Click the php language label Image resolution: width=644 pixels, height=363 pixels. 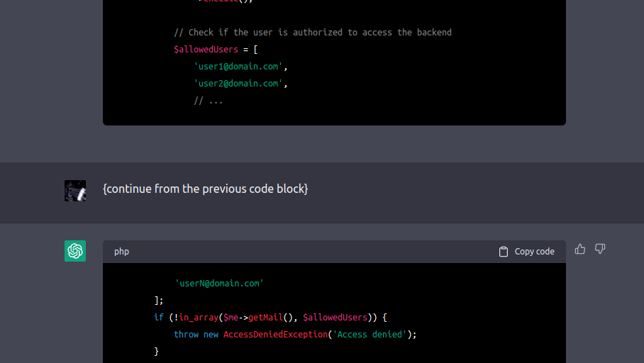point(121,251)
